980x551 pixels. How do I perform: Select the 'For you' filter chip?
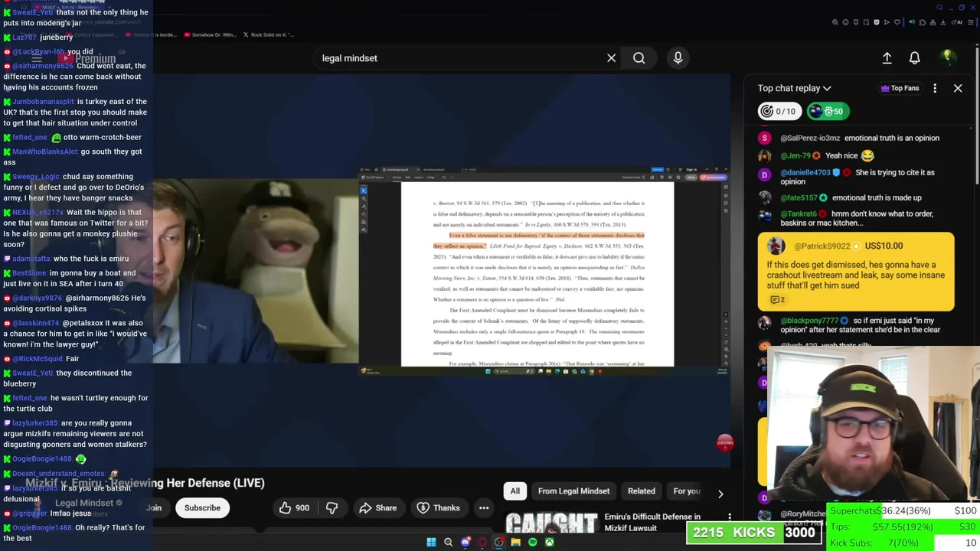(x=686, y=491)
